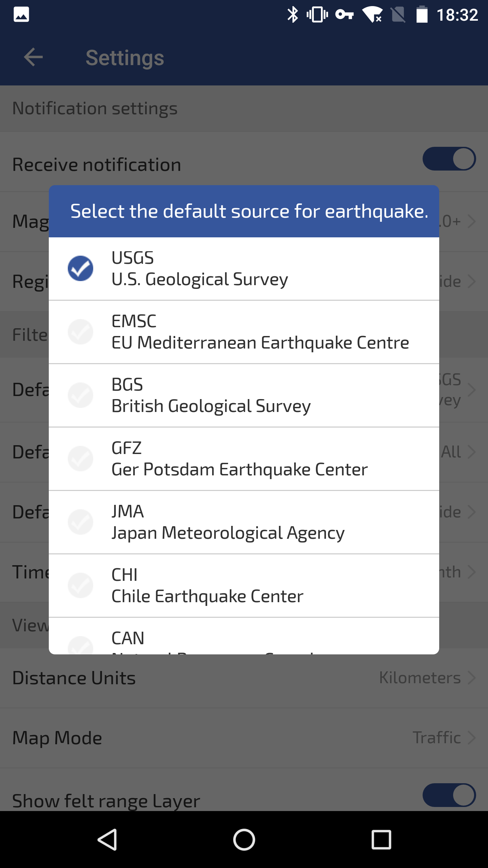
Task: Tap the picture notification icon in status bar
Action: pyautogui.click(x=21, y=15)
